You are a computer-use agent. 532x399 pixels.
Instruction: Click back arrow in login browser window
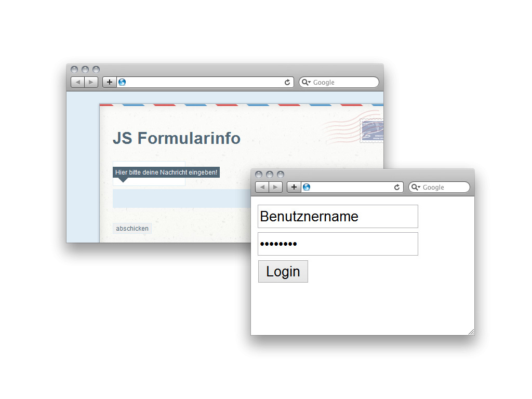click(262, 187)
